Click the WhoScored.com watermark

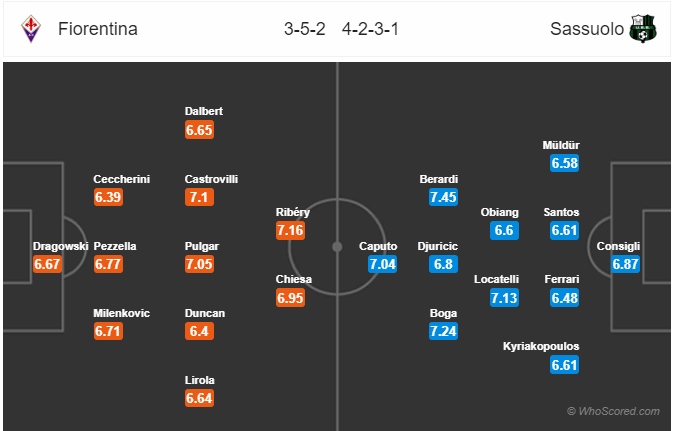tap(613, 411)
